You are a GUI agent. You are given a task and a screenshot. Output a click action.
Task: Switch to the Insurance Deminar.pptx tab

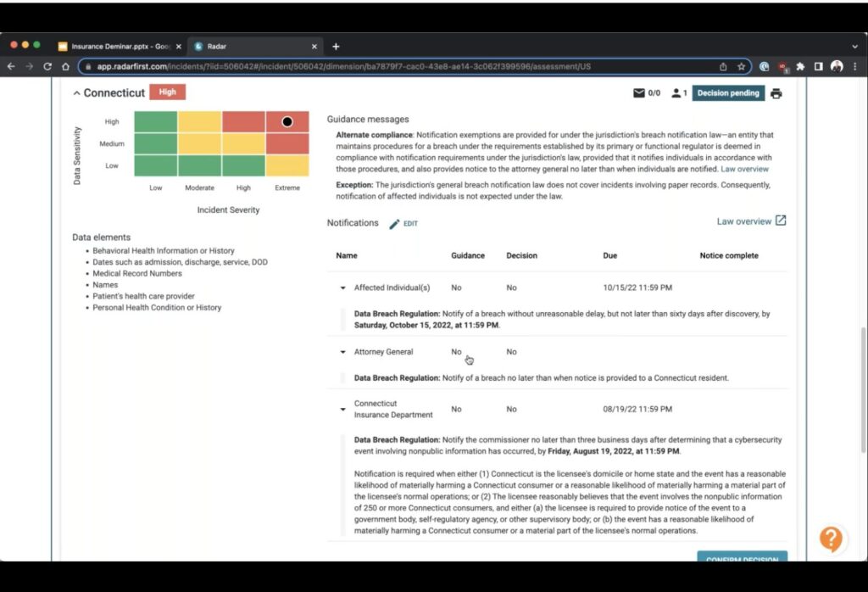click(x=119, y=46)
